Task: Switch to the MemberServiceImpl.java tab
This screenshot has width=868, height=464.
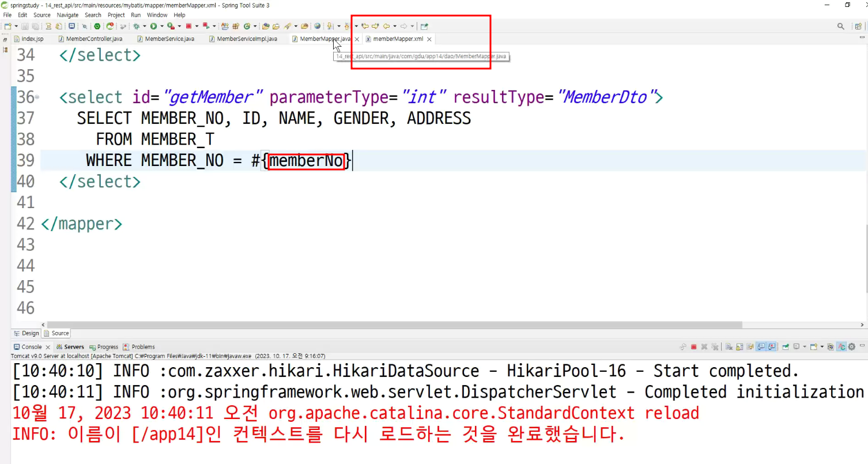Action: [243, 39]
